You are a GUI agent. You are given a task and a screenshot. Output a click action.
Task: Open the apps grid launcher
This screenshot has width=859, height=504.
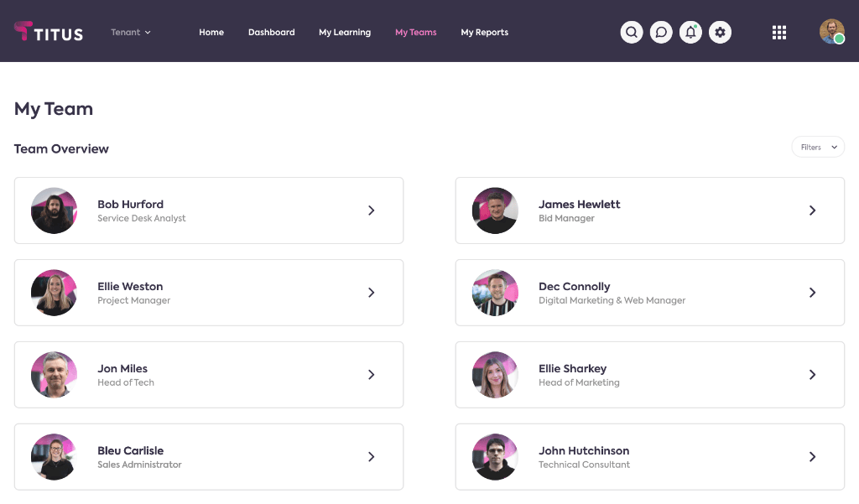pos(779,33)
